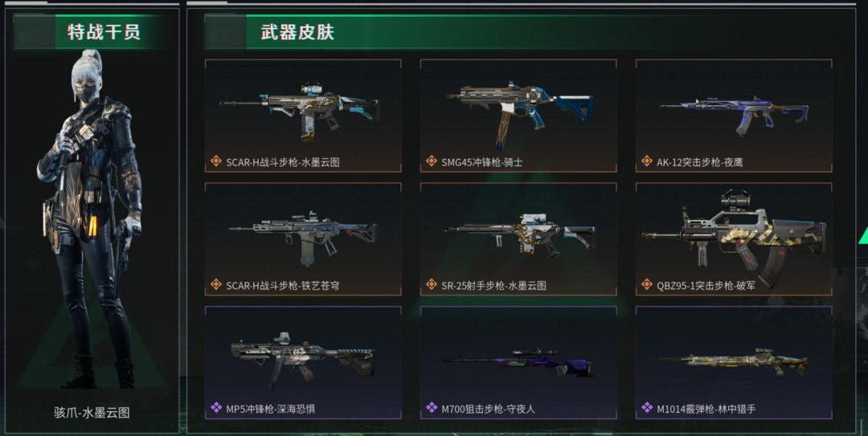The image size is (868, 436).
Task: Click the orange rarity icon beside SMG45冲锋枪-骑士
Action: click(x=432, y=161)
